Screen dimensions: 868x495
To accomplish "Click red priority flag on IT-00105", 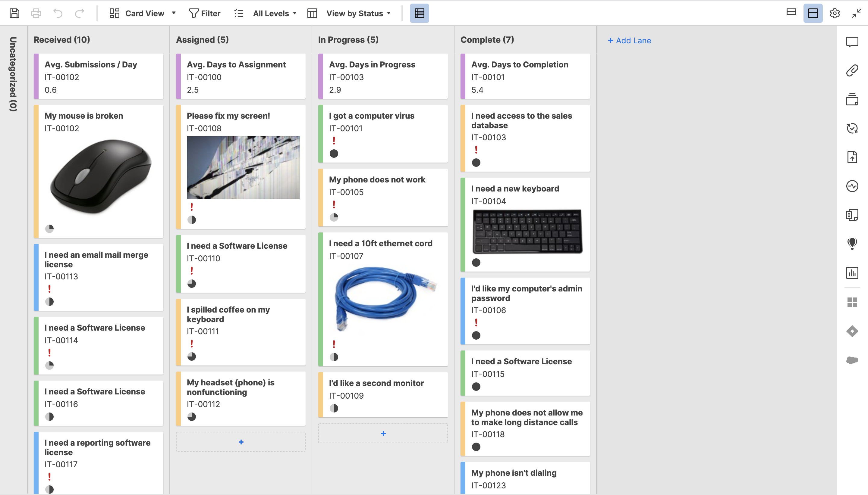I will (x=334, y=204).
